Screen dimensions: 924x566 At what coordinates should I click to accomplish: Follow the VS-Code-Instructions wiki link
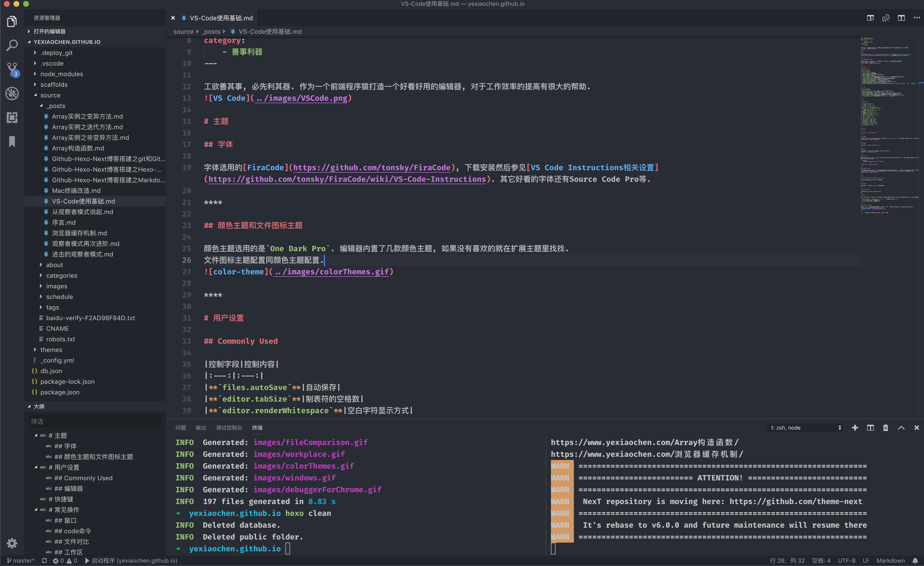pos(347,179)
